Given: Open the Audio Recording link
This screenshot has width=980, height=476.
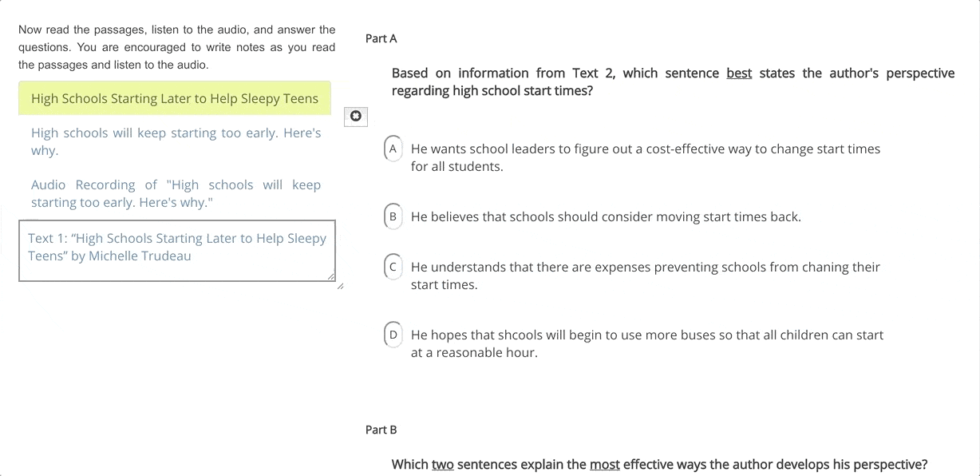Looking at the screenshot, I should (x=176, y=192).
